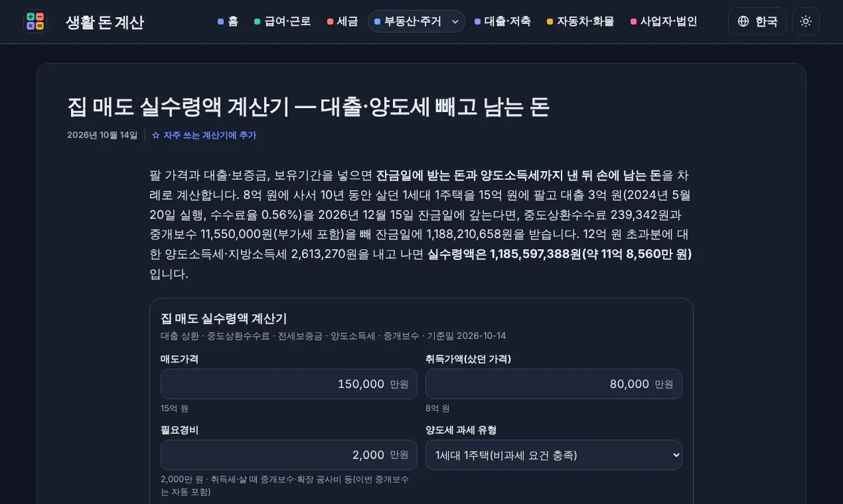Open the 대출·저축 menu
843x504 pixels.
pos(502,21)
